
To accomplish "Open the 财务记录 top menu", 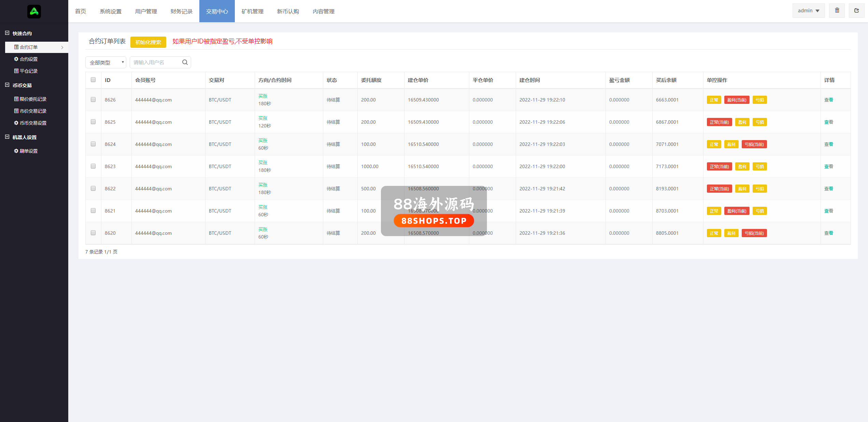I will pos(181,11).
